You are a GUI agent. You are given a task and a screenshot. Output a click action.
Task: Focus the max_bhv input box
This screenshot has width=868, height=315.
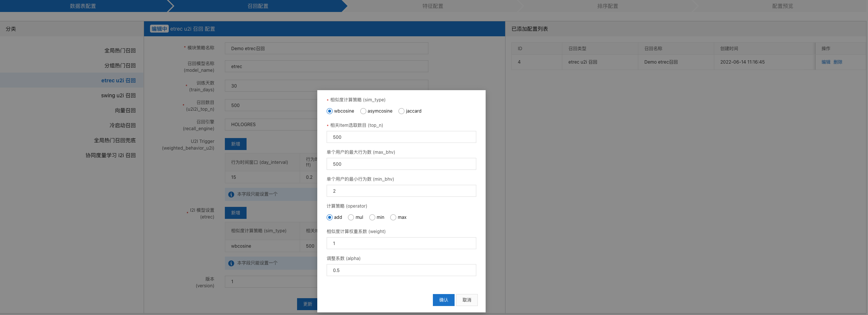tap(401, 164)
